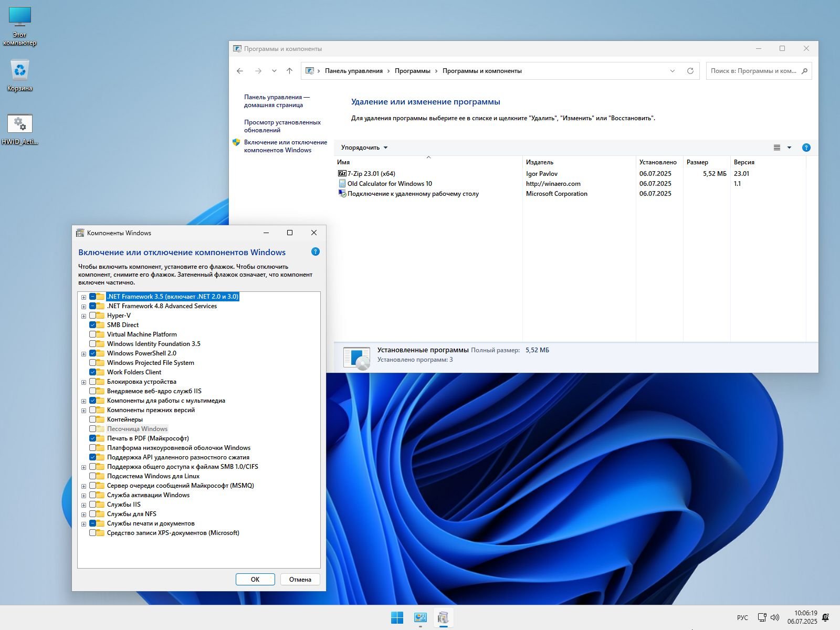Select the Корзина recycle bin icon
840x630 pixels.
(20, 76)
